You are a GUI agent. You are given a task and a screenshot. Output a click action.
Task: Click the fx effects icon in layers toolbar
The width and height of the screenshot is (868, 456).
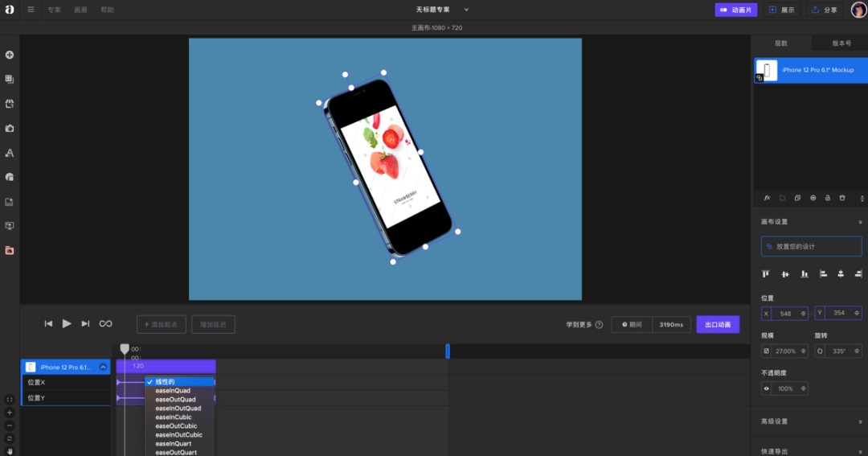[767, 198]
